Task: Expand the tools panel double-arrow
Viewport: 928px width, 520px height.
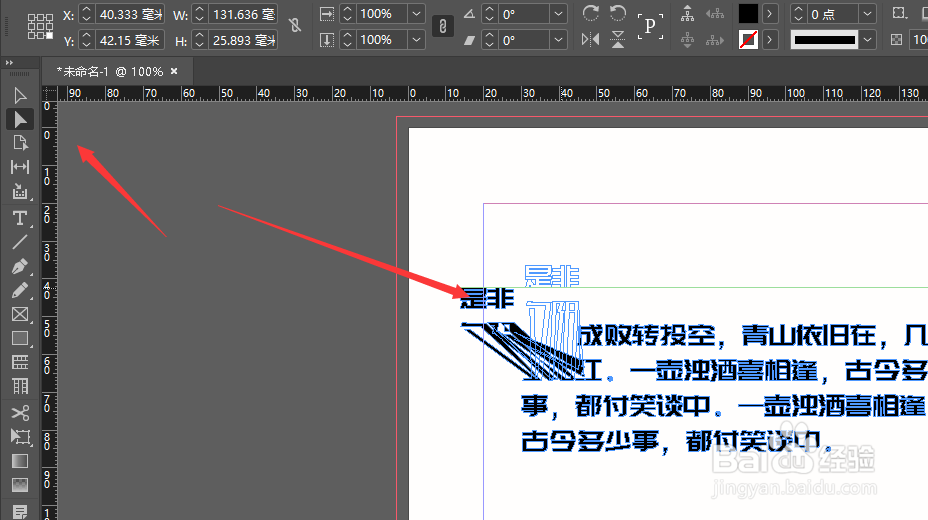Action: [x=9, y=63]
